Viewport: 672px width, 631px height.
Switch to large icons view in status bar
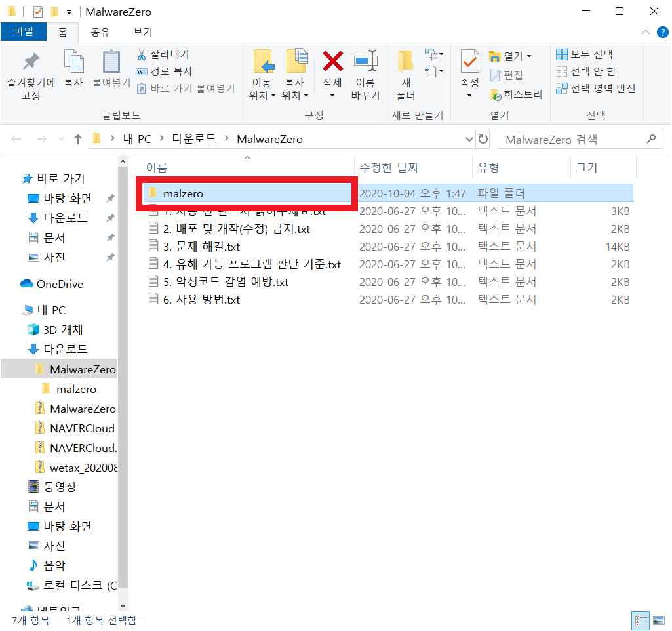click(659, 621)
